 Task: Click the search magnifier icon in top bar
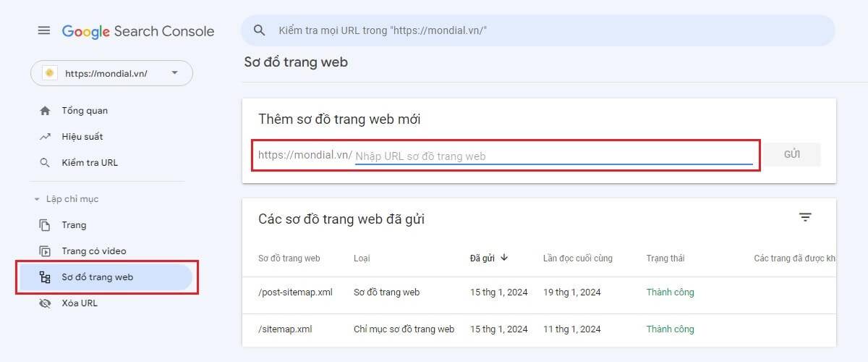click(259, 30)
